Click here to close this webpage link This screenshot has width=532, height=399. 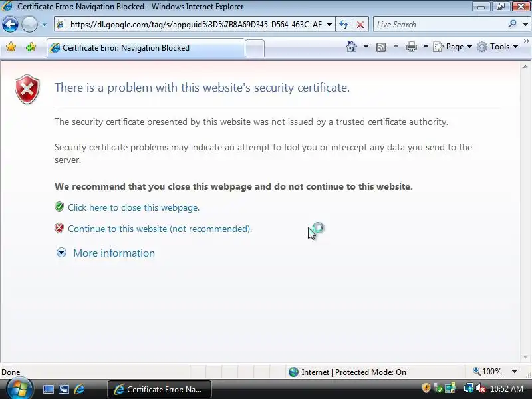134,207
